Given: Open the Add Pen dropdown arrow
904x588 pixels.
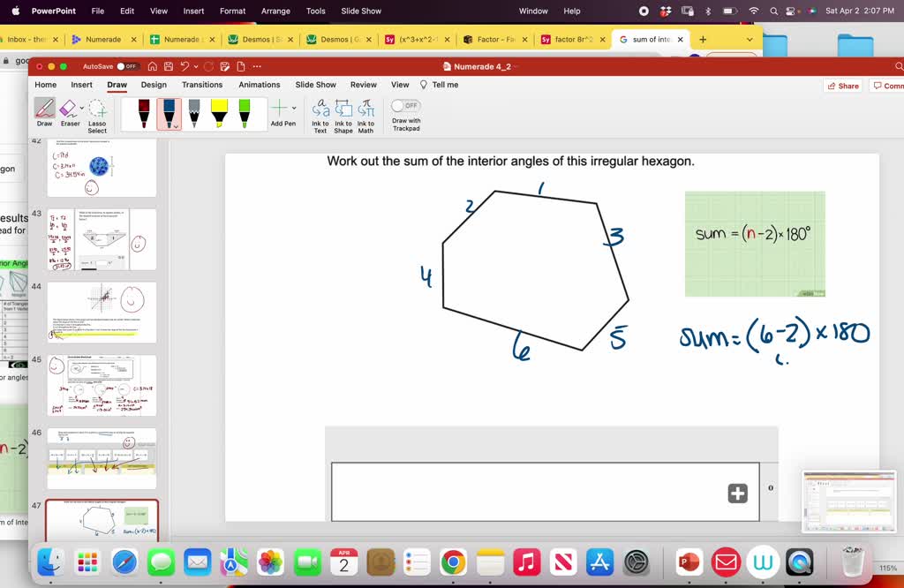Looking at the screenshot, I should pos(294,108).
